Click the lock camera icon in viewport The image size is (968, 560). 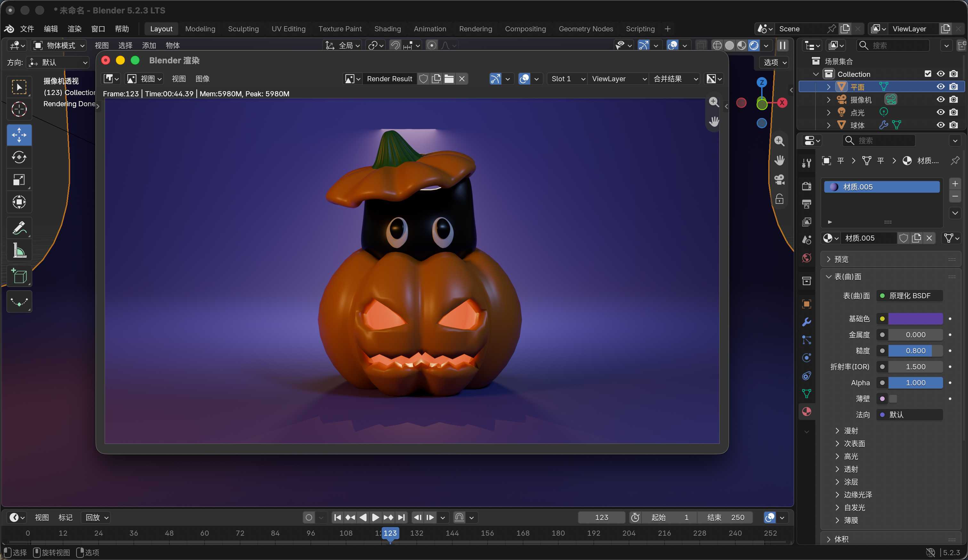[779, 199]
